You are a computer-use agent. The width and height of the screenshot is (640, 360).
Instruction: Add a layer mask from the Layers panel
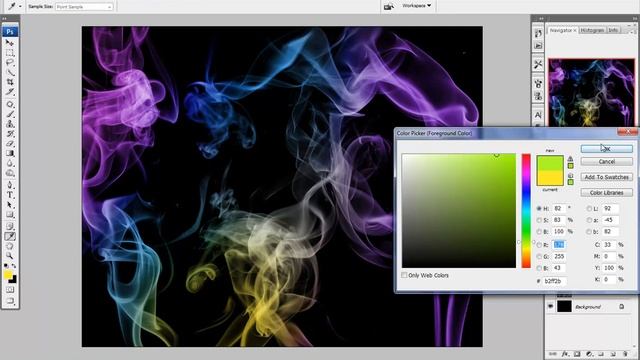(577, 354)
